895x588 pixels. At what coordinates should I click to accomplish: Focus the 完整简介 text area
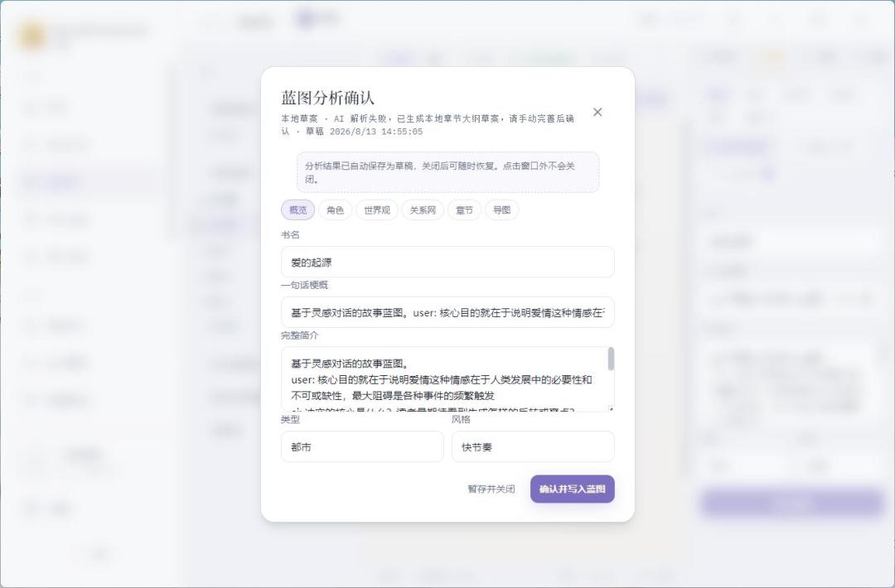point(447,379)
